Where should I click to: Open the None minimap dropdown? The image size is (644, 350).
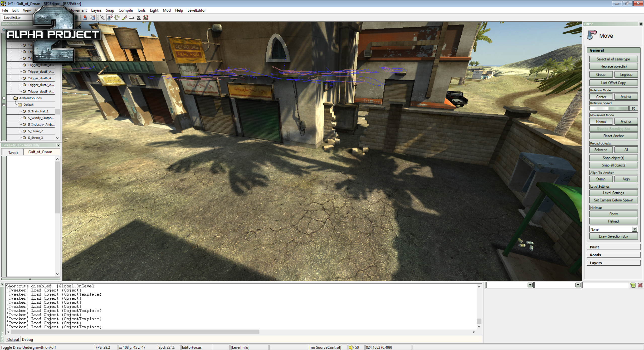pos(634,229)
